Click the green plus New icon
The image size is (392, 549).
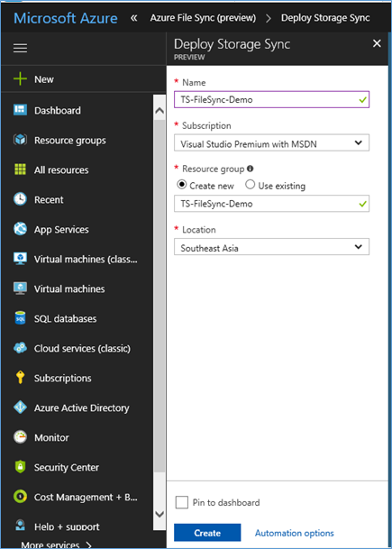tap(20, 79)
